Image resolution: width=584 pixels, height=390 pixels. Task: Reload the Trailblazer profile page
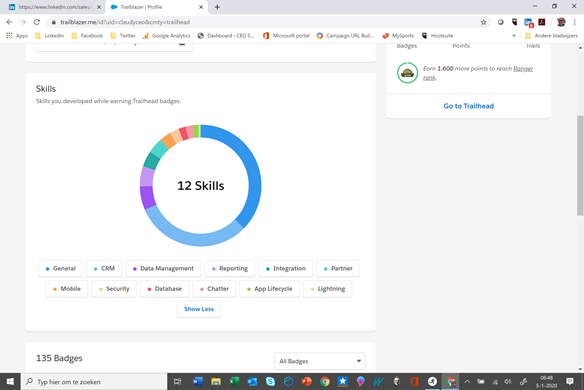click(36, 22)
